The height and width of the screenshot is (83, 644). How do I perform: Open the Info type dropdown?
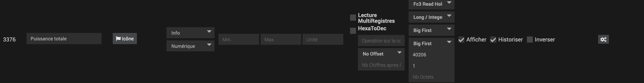(x=190, y=33)
